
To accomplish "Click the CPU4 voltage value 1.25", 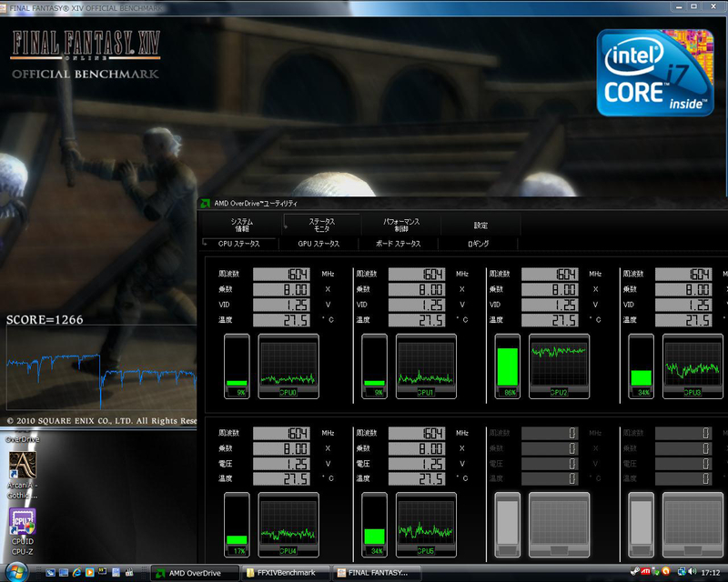I will tap(281, 464).
